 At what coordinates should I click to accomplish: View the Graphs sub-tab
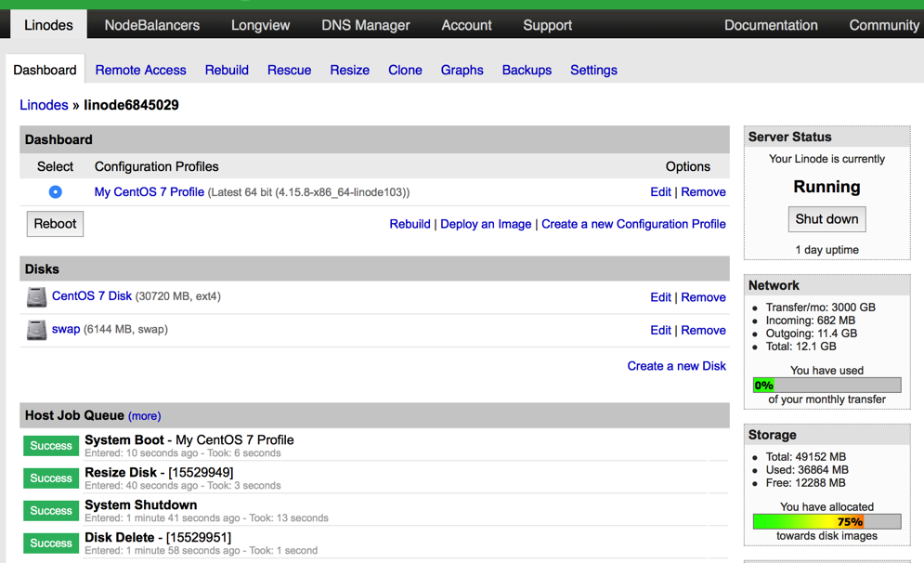coord(462,71)
